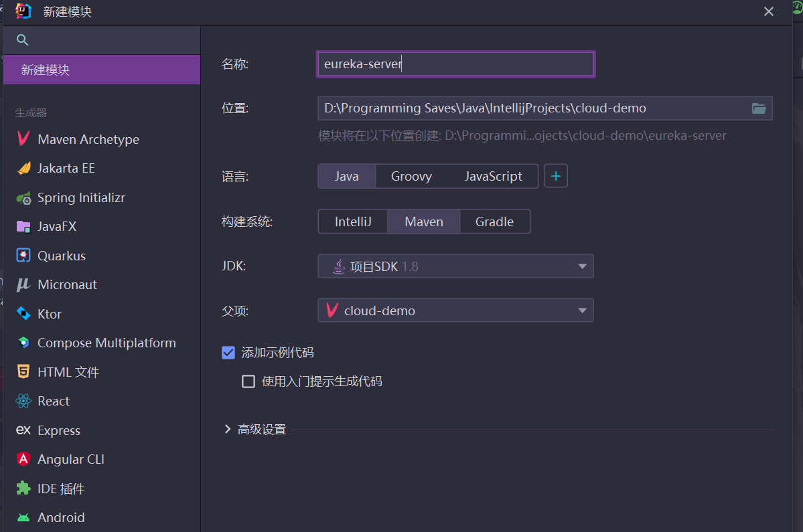Uncheck the 添加示例代码 checkbox

click(228, 353)
